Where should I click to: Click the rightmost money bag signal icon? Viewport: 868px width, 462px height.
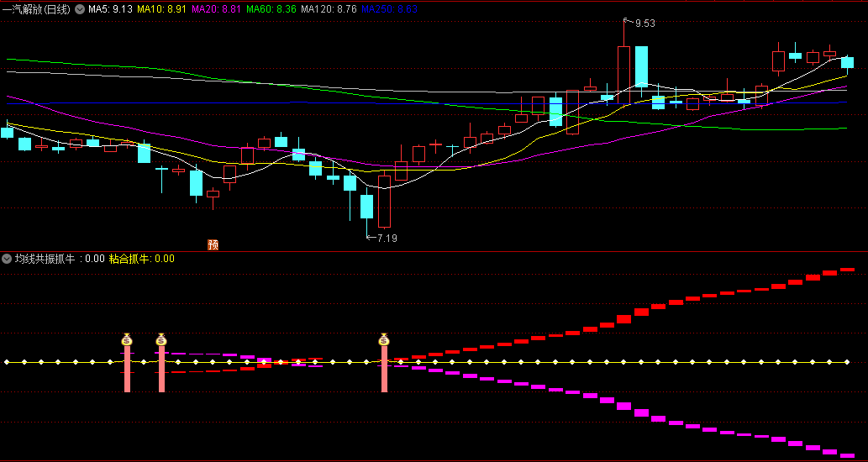tap(384, 339)
